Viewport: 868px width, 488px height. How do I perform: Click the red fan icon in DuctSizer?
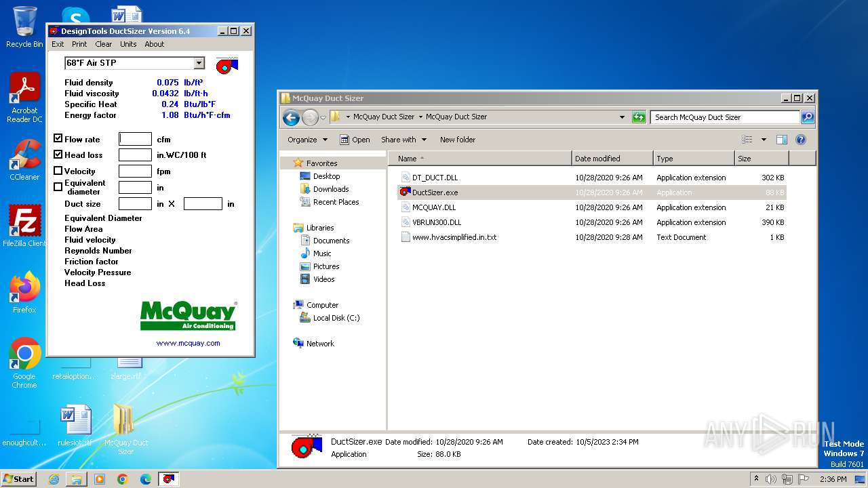[227, 65]
